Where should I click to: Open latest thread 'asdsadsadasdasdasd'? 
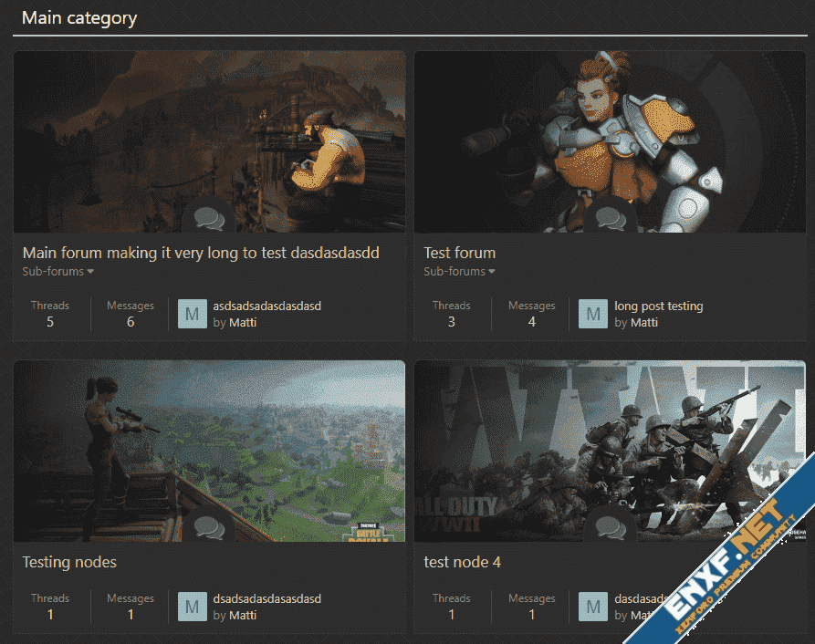click(x=266, y=306)
